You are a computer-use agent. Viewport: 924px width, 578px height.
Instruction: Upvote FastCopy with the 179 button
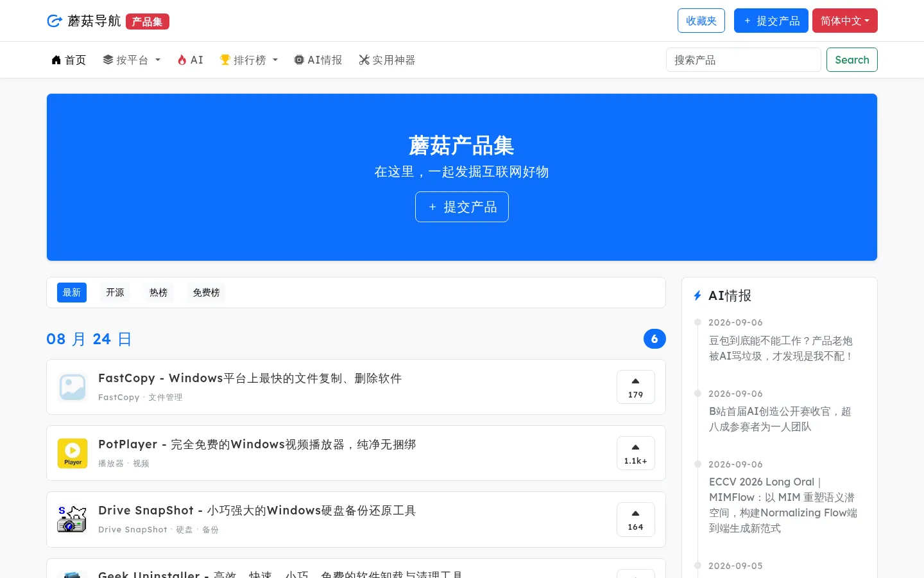pyautogui.click(x=636, y=387)
